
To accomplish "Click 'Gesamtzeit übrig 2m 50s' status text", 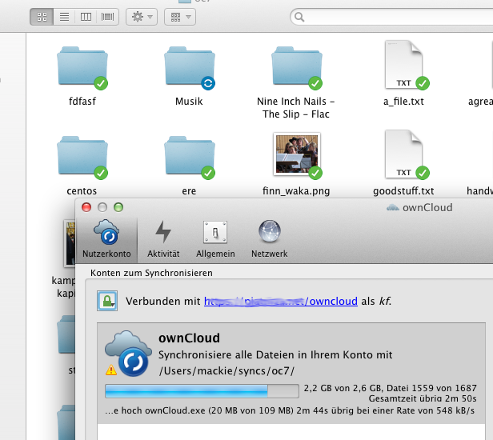I will [422, 399].
